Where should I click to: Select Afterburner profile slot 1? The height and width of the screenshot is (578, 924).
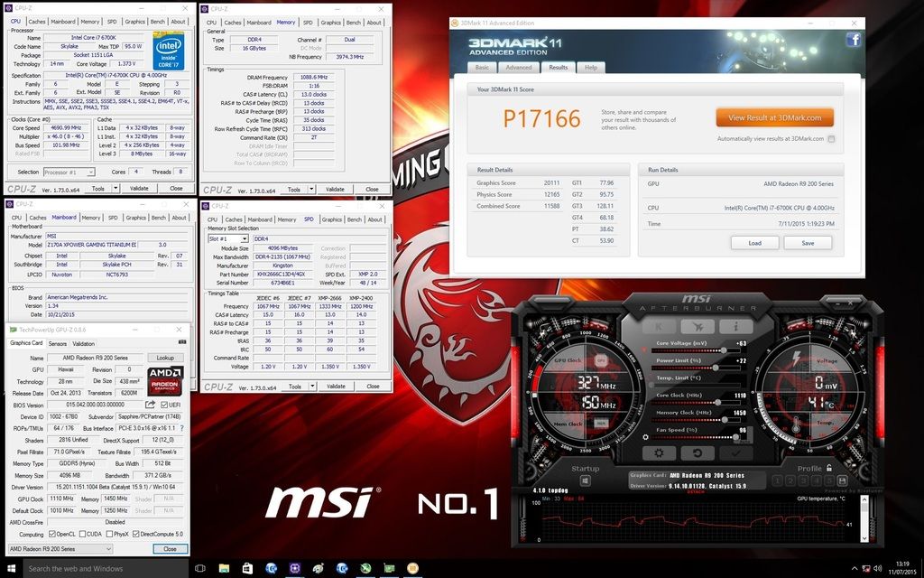point(777,481)
